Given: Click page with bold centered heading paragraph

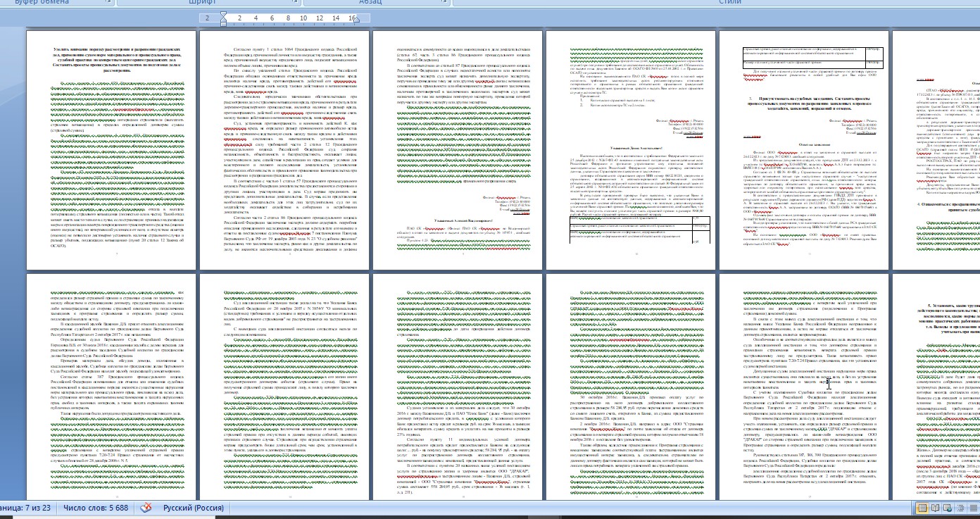Looking at the screenshot, I should pos(110,150).
